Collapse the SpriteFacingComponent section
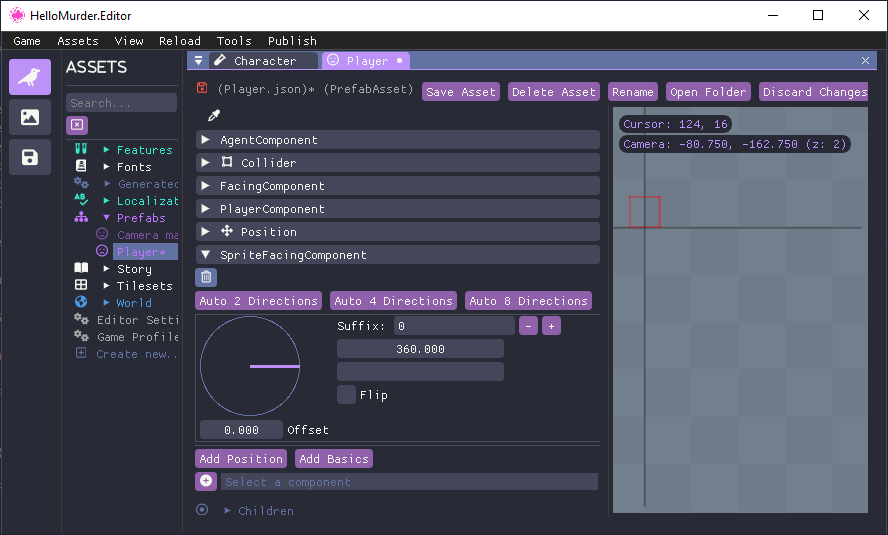888x535 pixels. [x=206, y=255]
